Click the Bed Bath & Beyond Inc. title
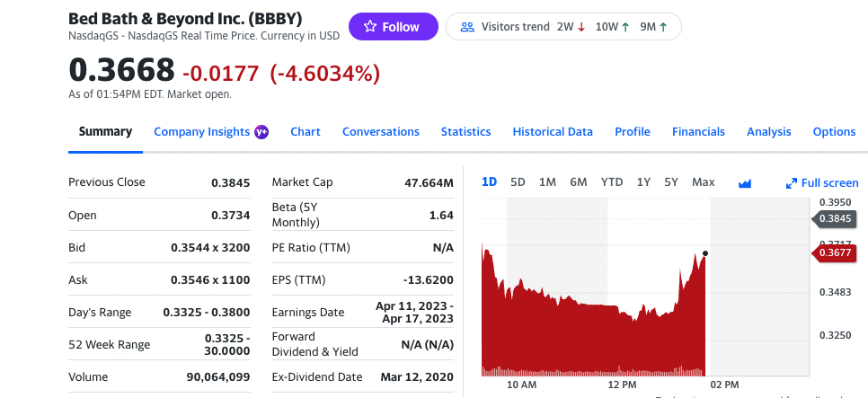This screenshot has height=398, width=868. point(185,19)
